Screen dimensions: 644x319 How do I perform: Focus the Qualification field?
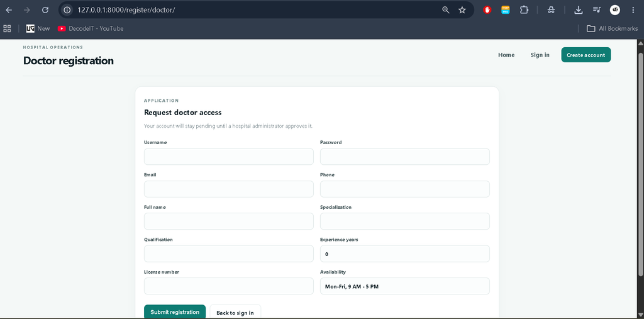[x=229, y=254]
